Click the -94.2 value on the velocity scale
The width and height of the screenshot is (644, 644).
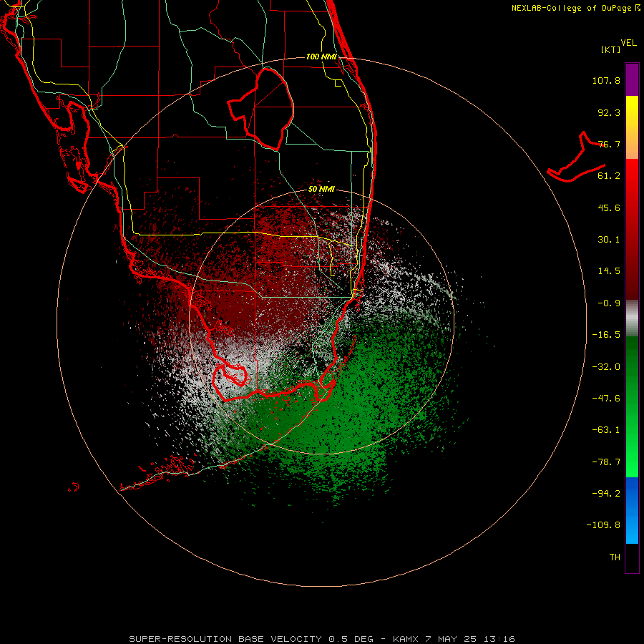(x=606, y=494)
